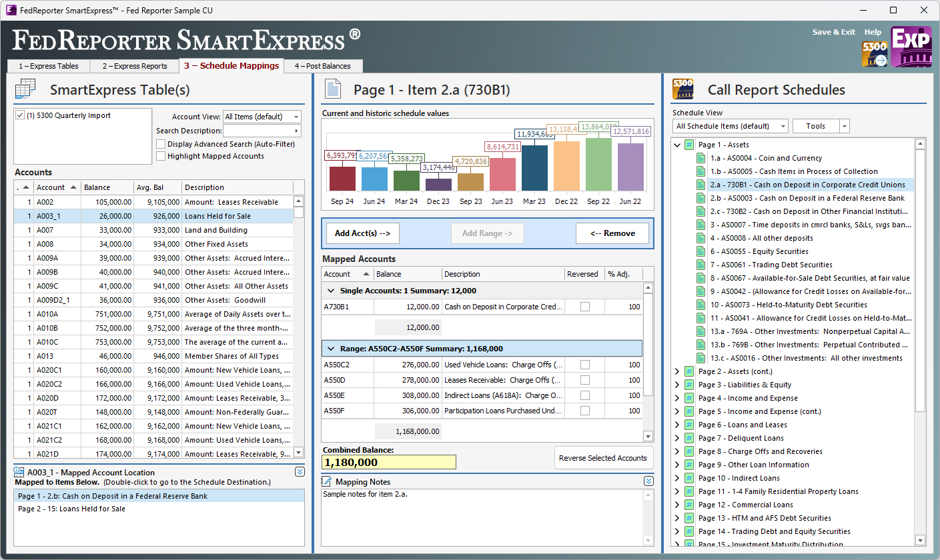Image resolution: width=940 pixels, height=560 pixels.
Task: Toggle Reversed checkbox for A550E
Action: pyautogui.click(x=585, y=395)
